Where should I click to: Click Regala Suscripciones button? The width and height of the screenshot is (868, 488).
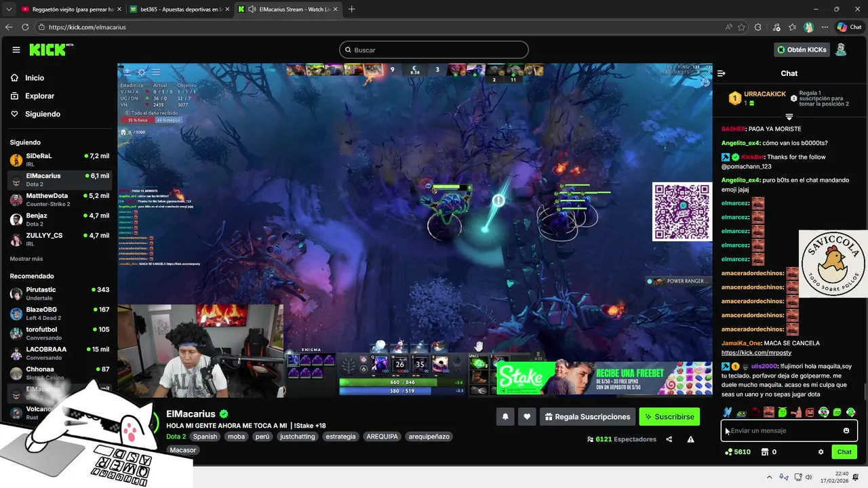[587, 417]
